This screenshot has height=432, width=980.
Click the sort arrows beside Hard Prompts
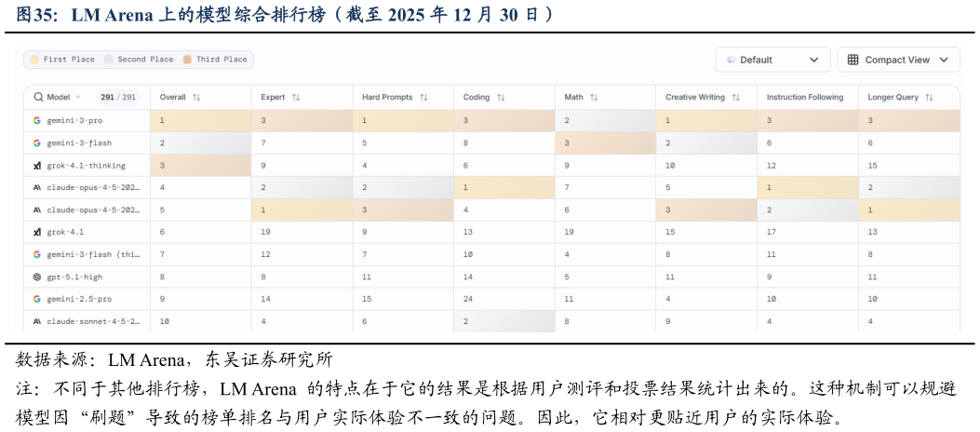tap(423, 98)
